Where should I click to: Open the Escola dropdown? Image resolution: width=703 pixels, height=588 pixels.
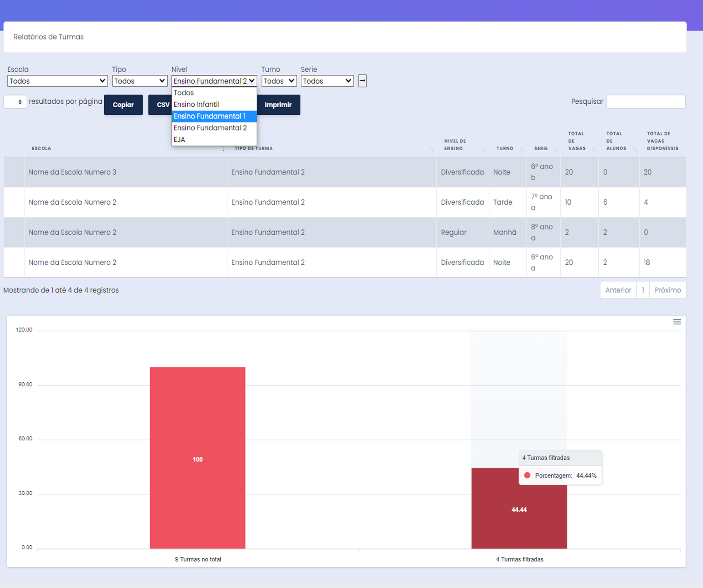[x=57, y=81]
